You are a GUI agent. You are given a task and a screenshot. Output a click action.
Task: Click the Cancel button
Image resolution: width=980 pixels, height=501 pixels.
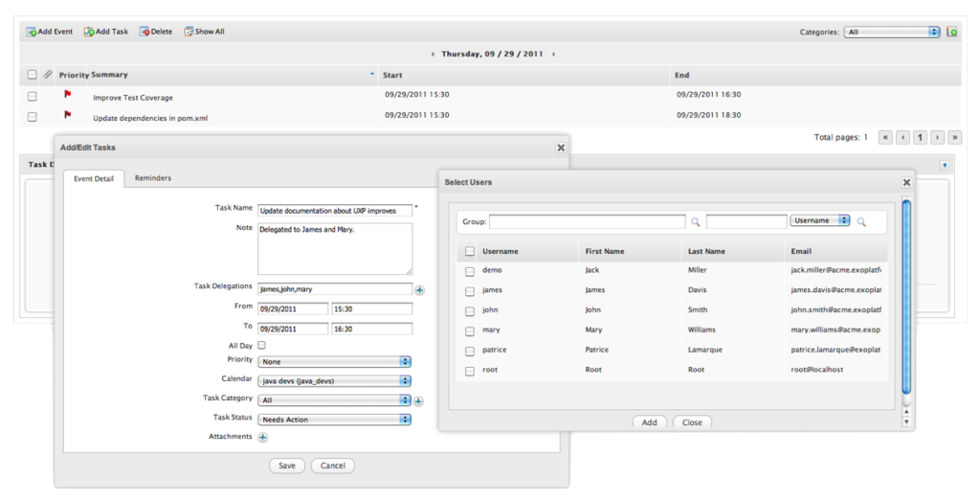[332, 466]
